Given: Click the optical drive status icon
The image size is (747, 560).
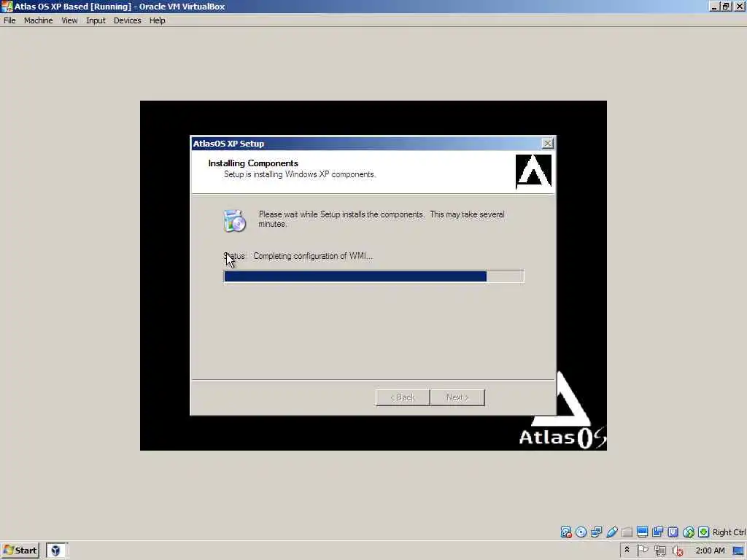Looking at the screenshot, I should click(x=581, y=532).
